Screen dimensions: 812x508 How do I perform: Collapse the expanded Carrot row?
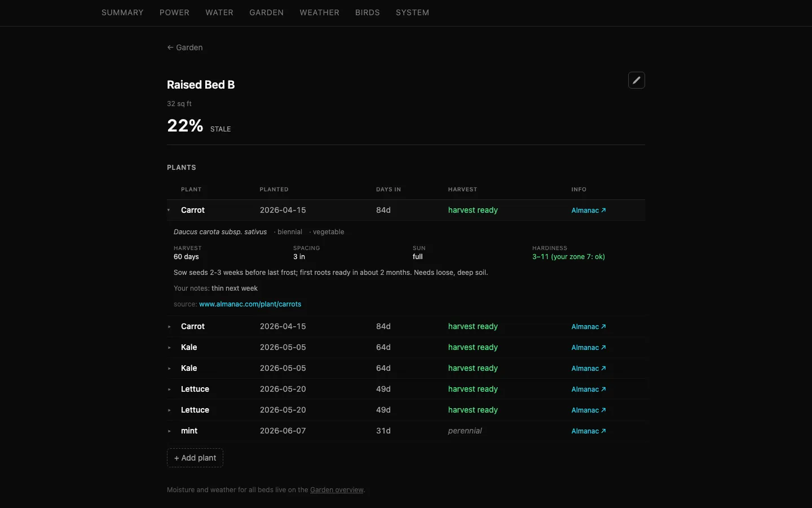pyautogui.click(x=406, y=210)
